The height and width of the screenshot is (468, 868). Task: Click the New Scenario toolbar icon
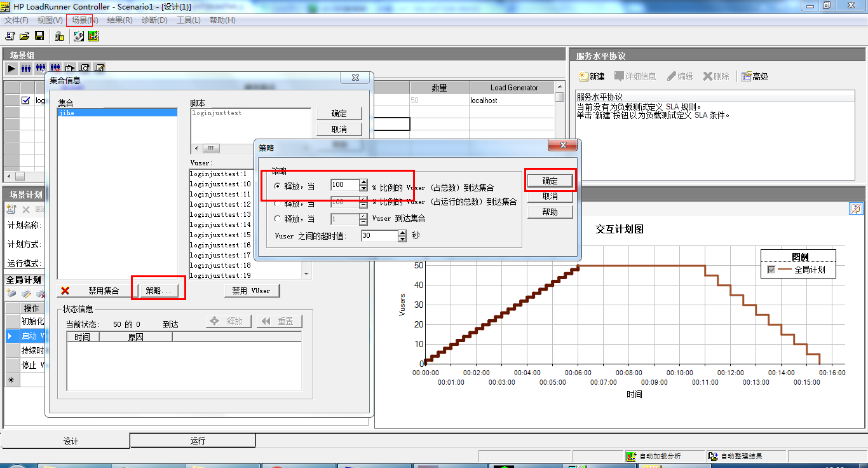click(x=10, y=36)
